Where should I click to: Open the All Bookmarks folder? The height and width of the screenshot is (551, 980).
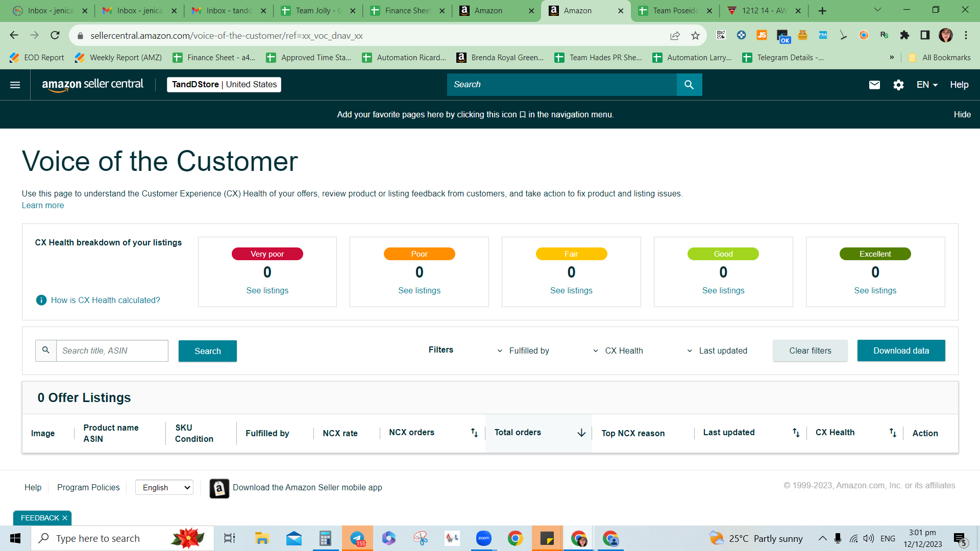(940, 58)
